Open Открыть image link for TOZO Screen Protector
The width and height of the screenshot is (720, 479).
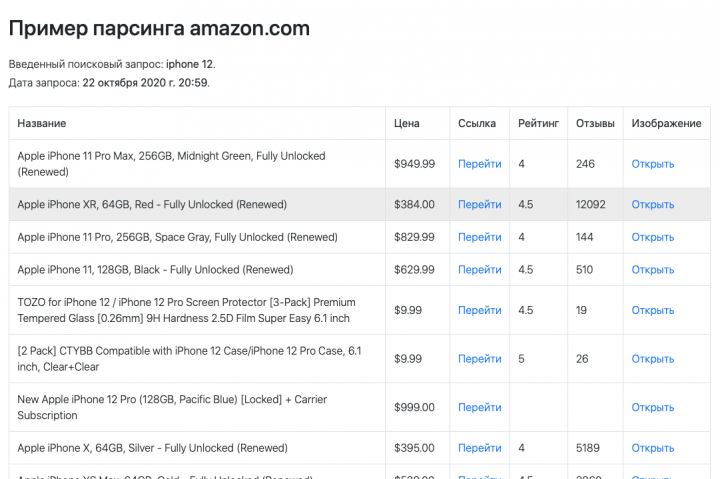pyautogui.click(x=652, y=310)
